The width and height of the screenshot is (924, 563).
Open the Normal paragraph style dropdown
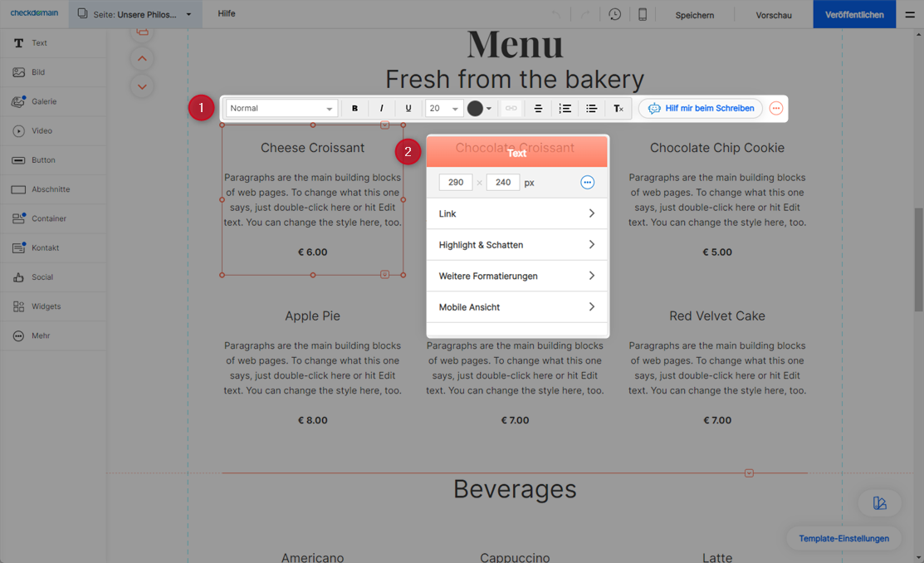click(281, 109)
